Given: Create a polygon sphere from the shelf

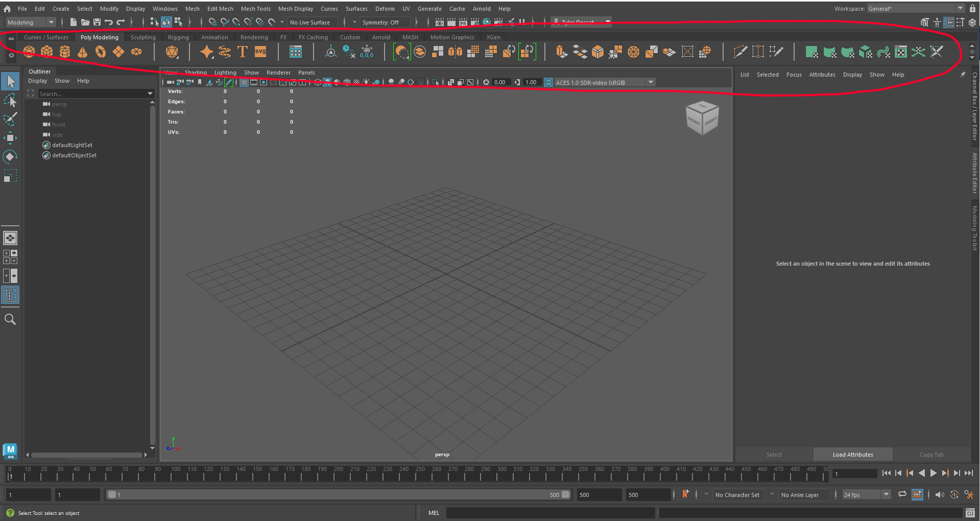Looking at the screenshot, I should coord(29,52).
